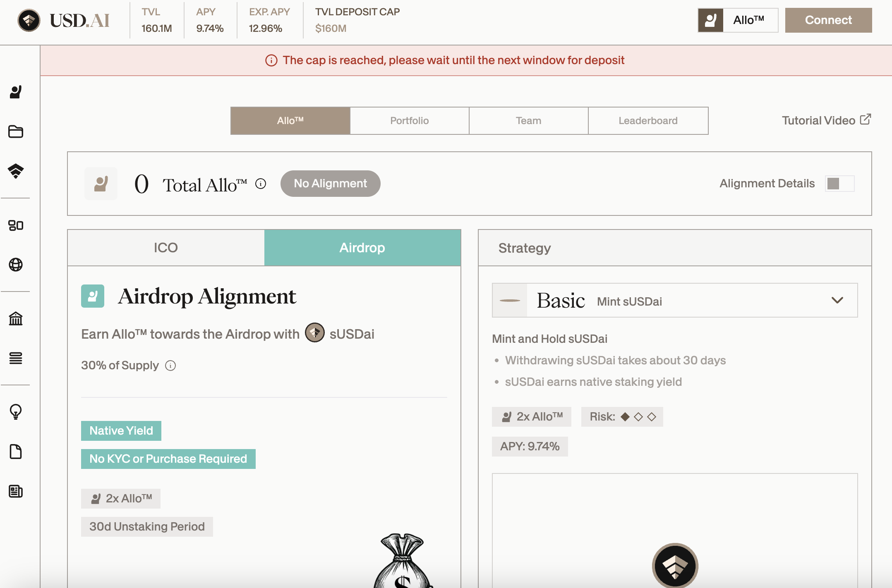Click the No Alignment status pill
Screen dimensions: 892x588
point(330,184)
